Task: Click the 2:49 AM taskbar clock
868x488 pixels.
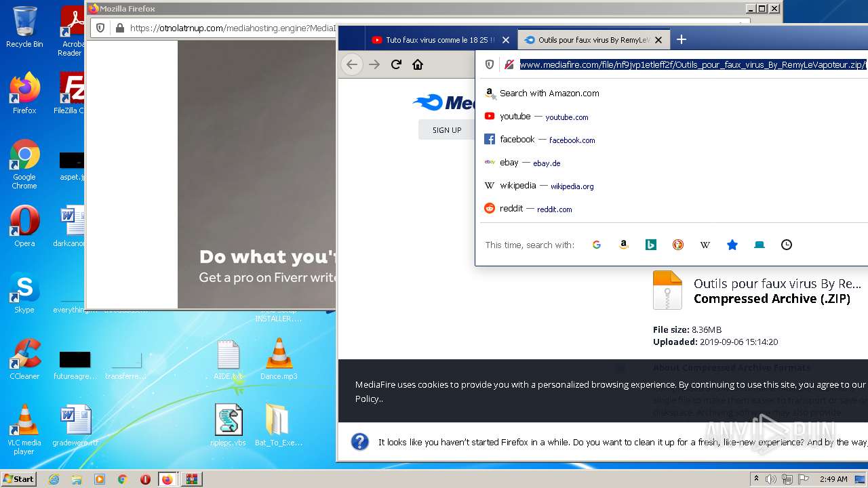Action: point(833,479)
